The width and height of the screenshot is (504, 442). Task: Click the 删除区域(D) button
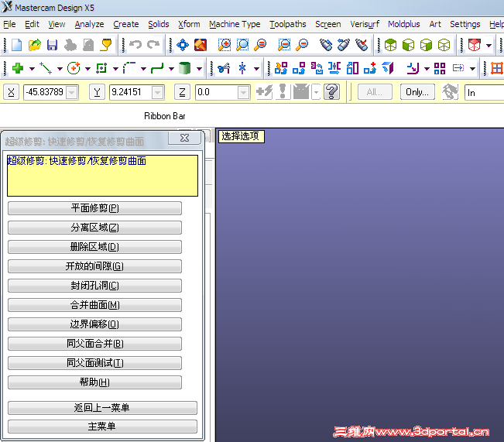pyautogui.click(x=94, y=247)
